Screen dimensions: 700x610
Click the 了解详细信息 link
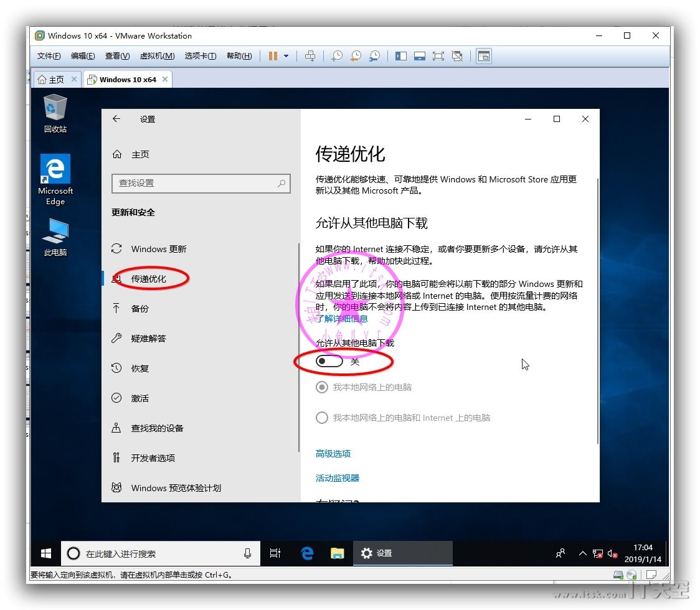[x=342, y=319]
